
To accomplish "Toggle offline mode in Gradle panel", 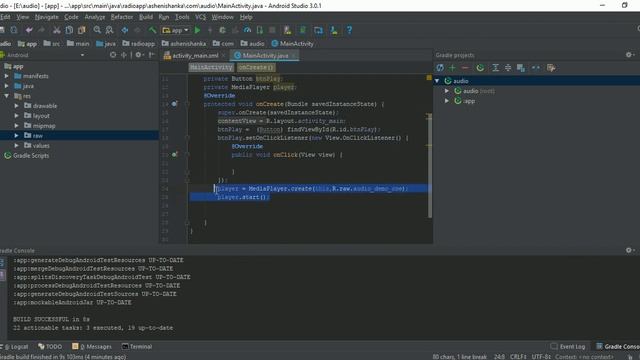I will pos(536,68).
